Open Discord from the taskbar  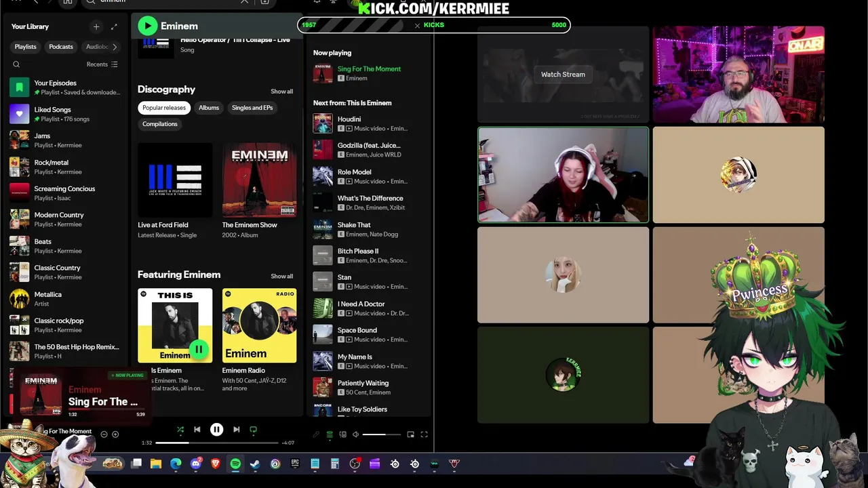coord(196,464)
